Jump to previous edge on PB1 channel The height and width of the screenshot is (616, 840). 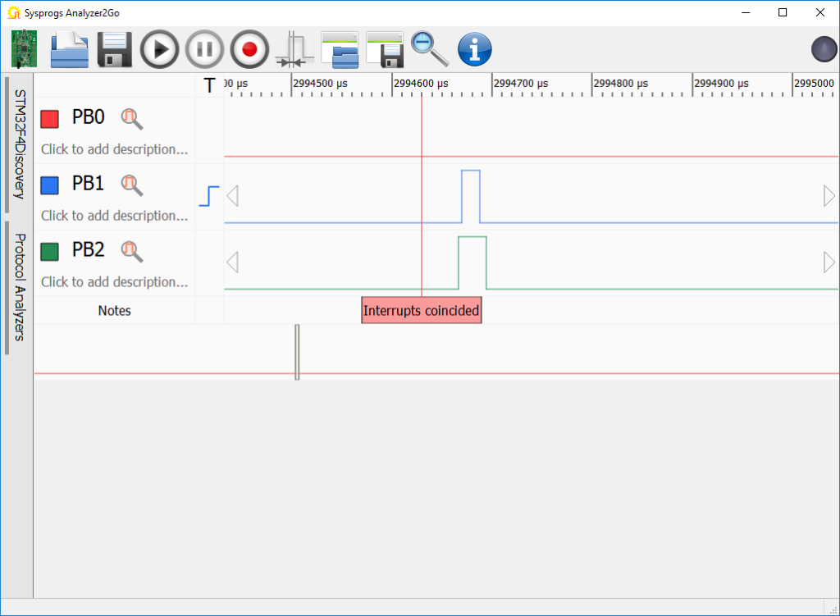coord(232,195)
